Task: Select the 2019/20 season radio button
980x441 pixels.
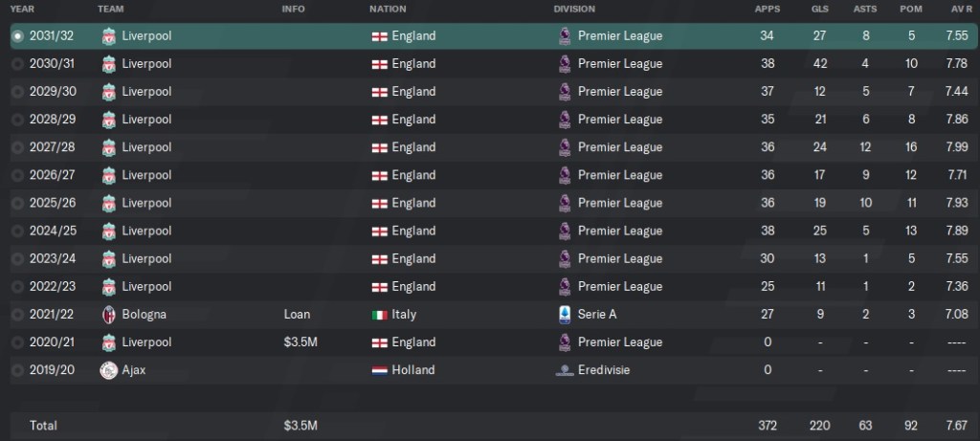Action: [x=18, y=370]
